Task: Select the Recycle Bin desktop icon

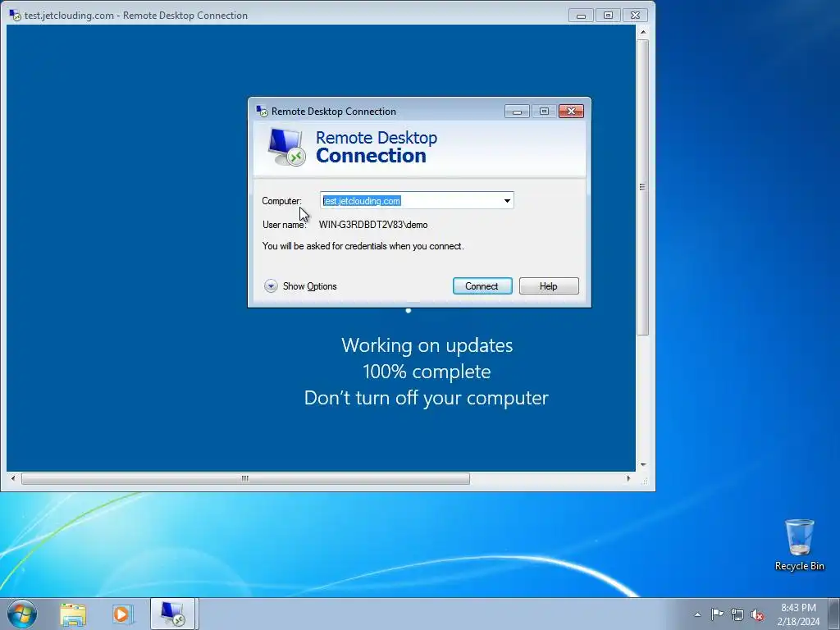Action: pyautogui.click(x=799, y=545)
